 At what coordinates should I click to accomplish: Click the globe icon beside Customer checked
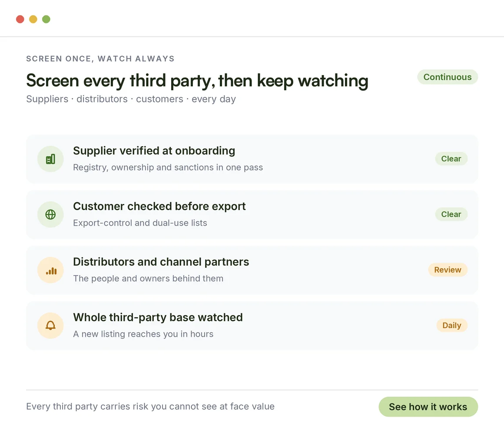pyautogui.click(x=50, y=214)
